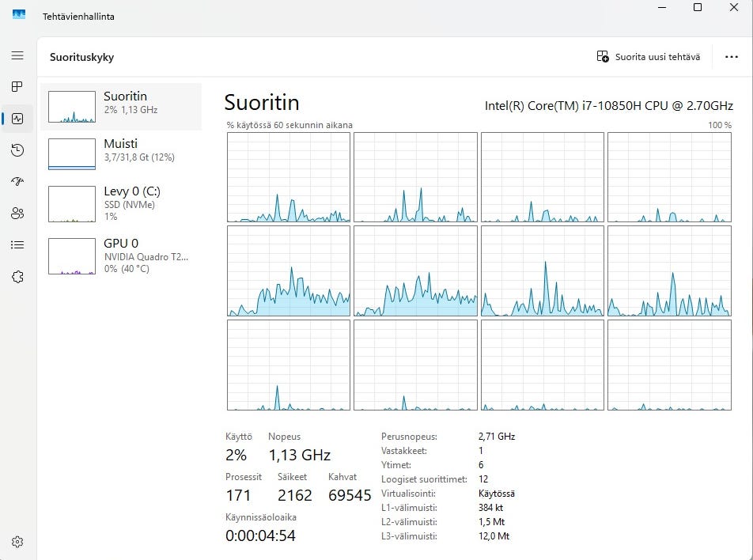This screenshot has width=753, height=560.
Task: Open the App history sidebar icon
Action: tap(17, 150)
